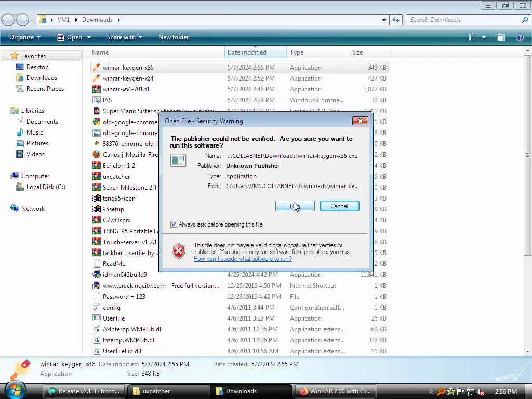Sort by the Type column header
Image resolution: width=532 pixels, height=399 pixels.
[317, 52]
